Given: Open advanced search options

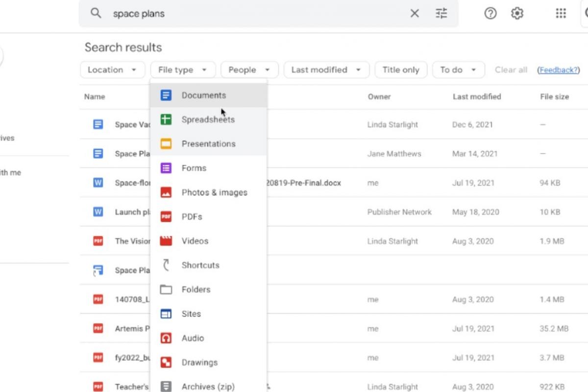Looking at the screenshot, I should [x=441, y=13].
